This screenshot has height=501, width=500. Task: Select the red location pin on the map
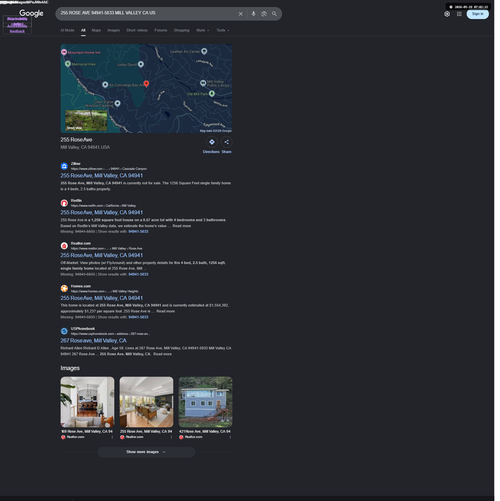146,84
